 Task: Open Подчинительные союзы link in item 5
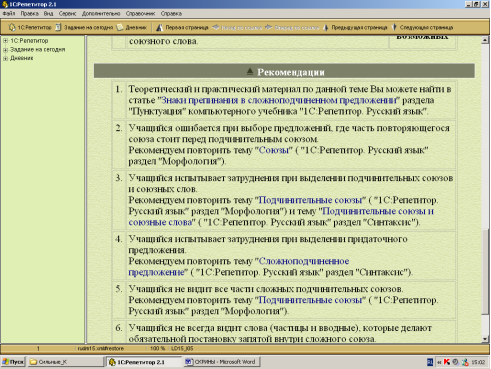click(310, 300)
